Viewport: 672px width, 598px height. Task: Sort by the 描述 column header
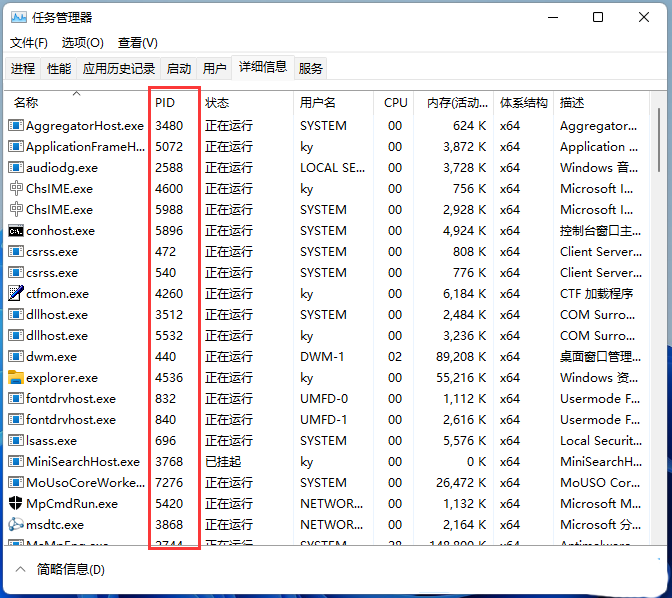pyautogui.click(x=601, y=103)
